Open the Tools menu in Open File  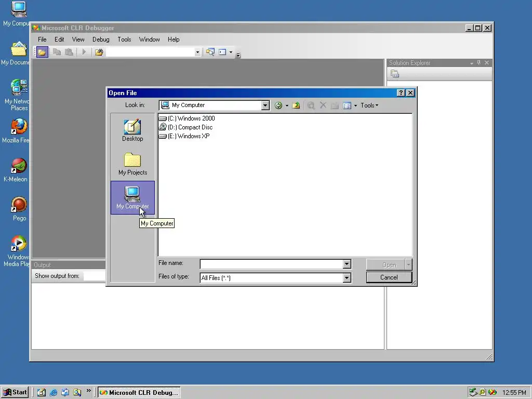click(x=369, y=105)
